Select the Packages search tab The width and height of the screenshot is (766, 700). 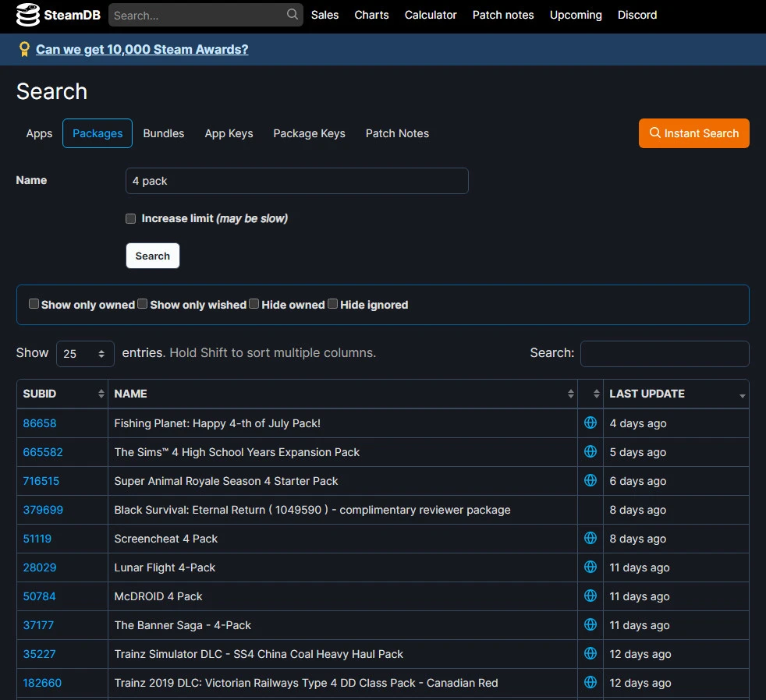[98, 133]
